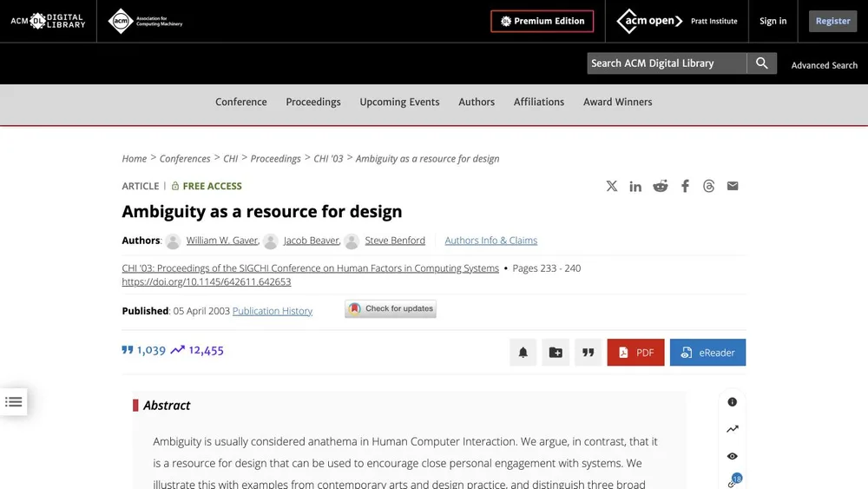
Task: Click the magnifier search icon
Action: pos(762,63)
